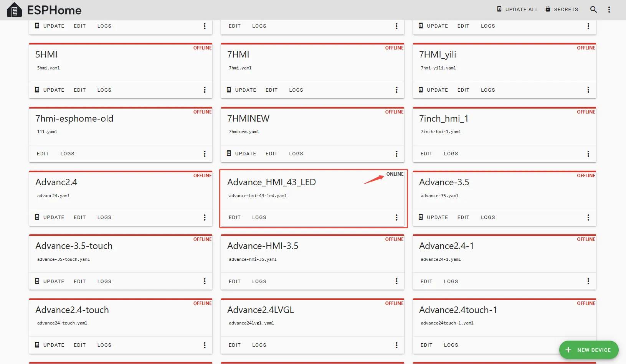Click UPDATE on the 7HMINEW card

[x=241, y=153]
